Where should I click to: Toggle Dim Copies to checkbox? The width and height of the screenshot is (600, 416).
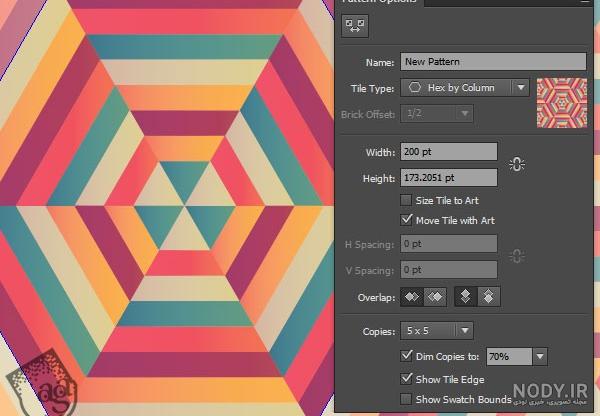point(406,356)
